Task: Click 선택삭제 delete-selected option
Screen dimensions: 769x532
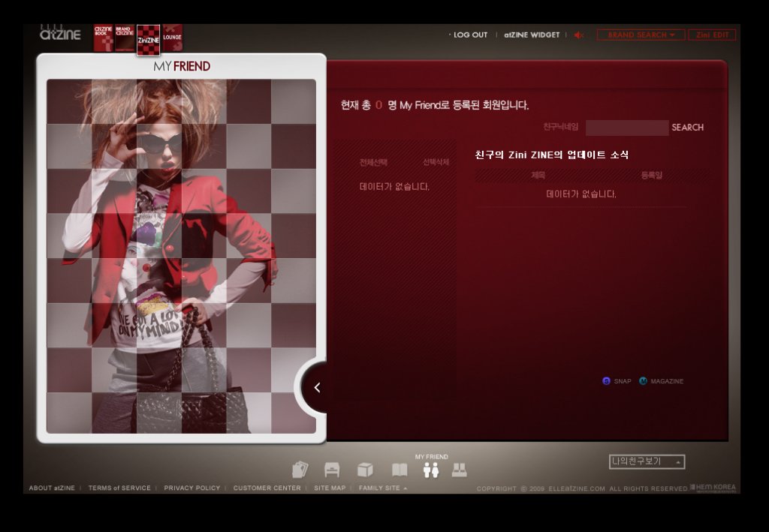Action: 436,162
